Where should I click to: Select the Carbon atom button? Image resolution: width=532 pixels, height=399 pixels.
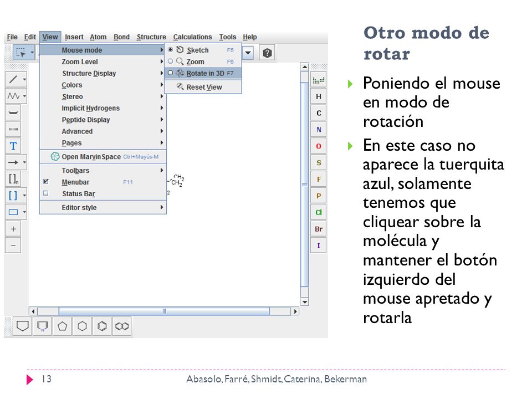tap(319, 113)
